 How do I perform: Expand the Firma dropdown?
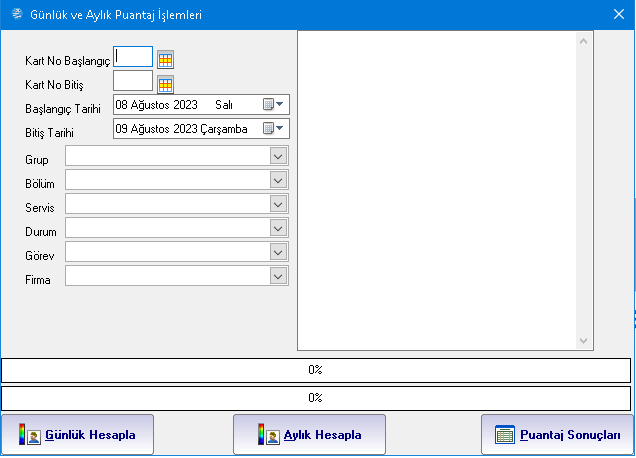tap(278, 275)
